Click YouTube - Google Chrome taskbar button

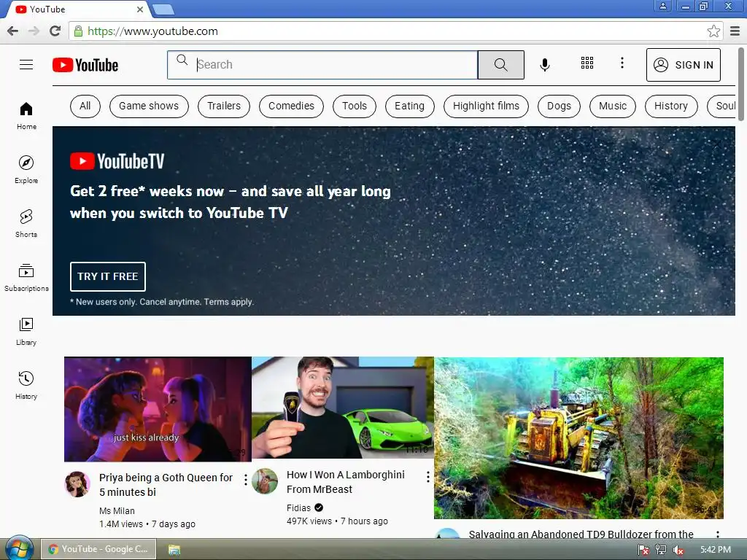click(98, 549)
